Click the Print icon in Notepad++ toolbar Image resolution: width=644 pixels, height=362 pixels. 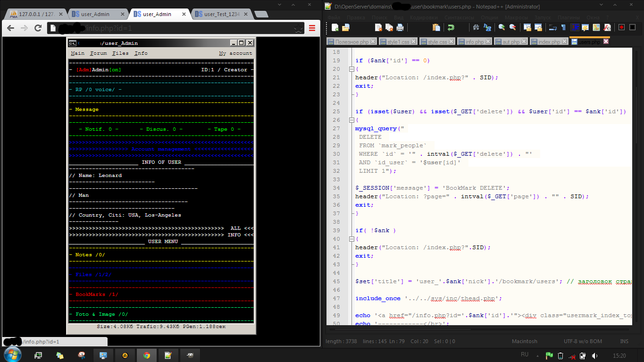[400, 27]
